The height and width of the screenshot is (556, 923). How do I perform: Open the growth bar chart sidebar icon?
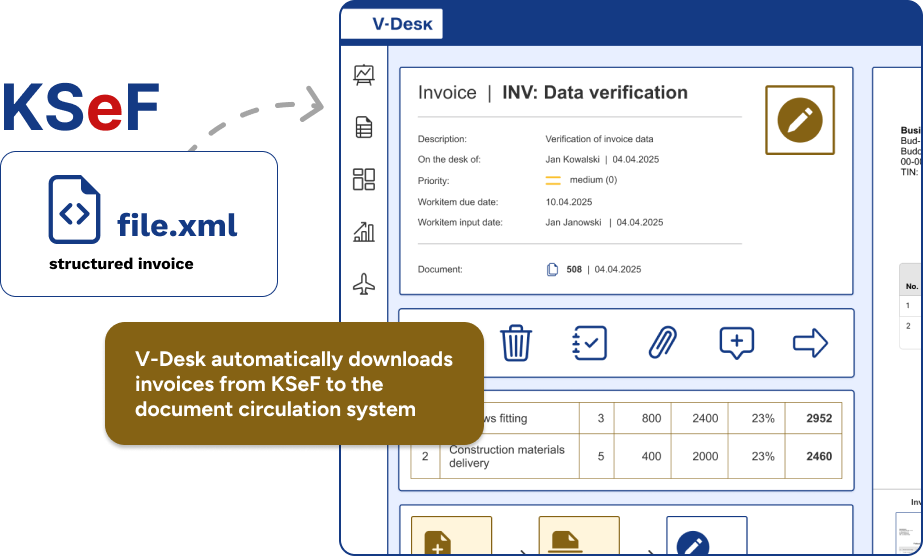tap(364, 232)
